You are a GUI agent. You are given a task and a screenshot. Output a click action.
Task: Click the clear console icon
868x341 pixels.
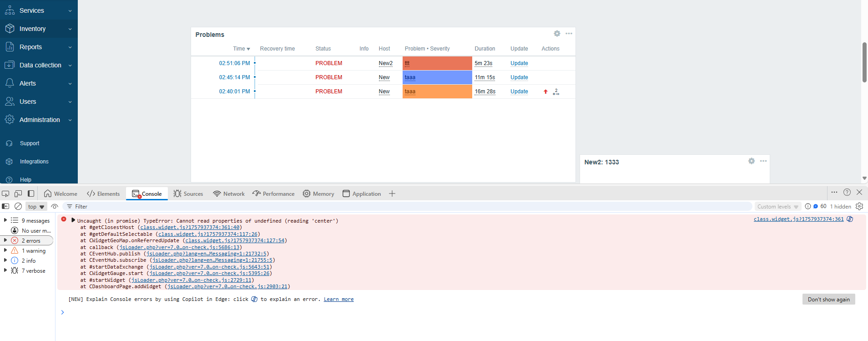(x=18, y=206)
